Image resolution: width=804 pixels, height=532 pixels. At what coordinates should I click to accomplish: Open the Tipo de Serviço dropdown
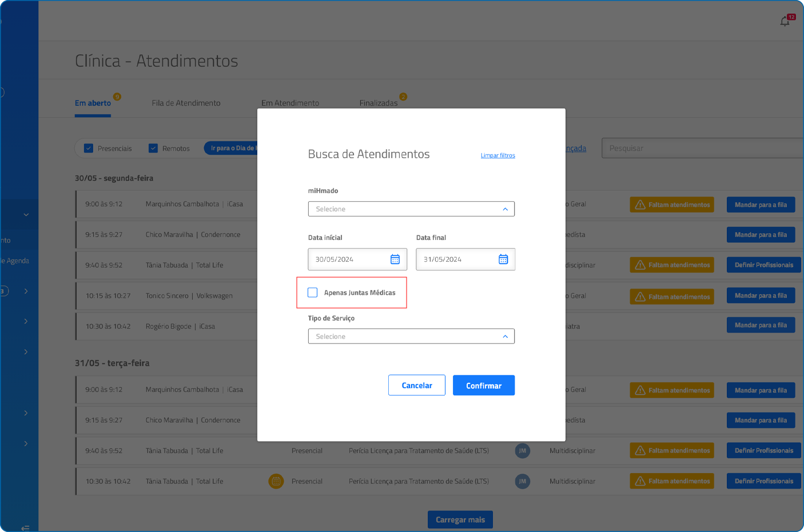[411, 337]
